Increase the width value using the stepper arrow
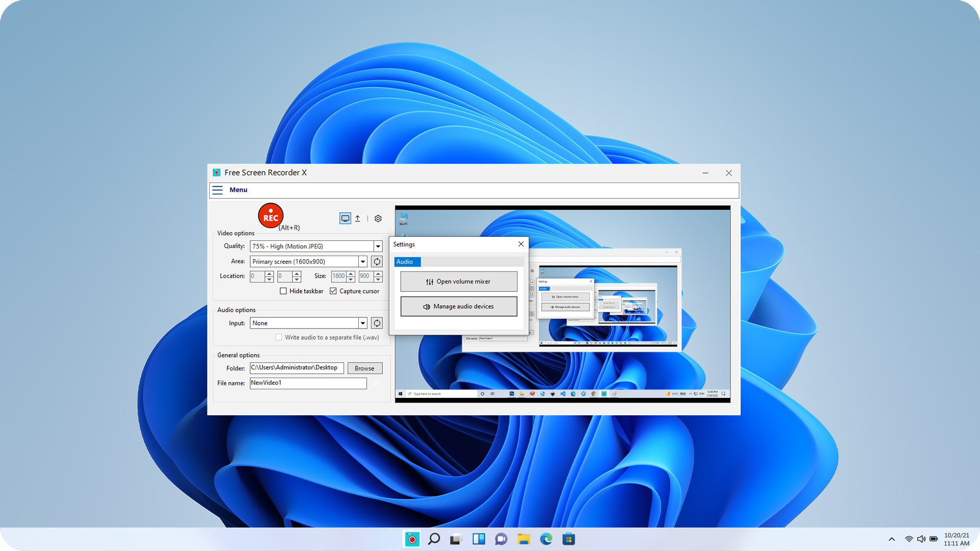Viewport: 980px width, 551px height. pos(351,273)
